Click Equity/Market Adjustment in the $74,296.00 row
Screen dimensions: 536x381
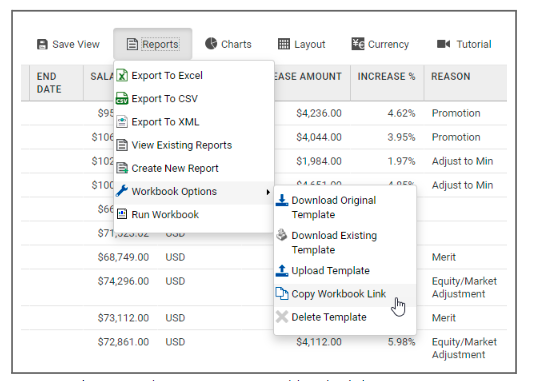(x=464, y=288)
